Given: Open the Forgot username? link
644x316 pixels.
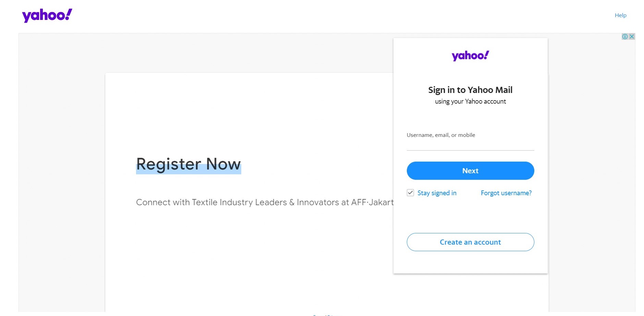Looking at the screenshot, I should pyautogui.click(x=506, y=193).
